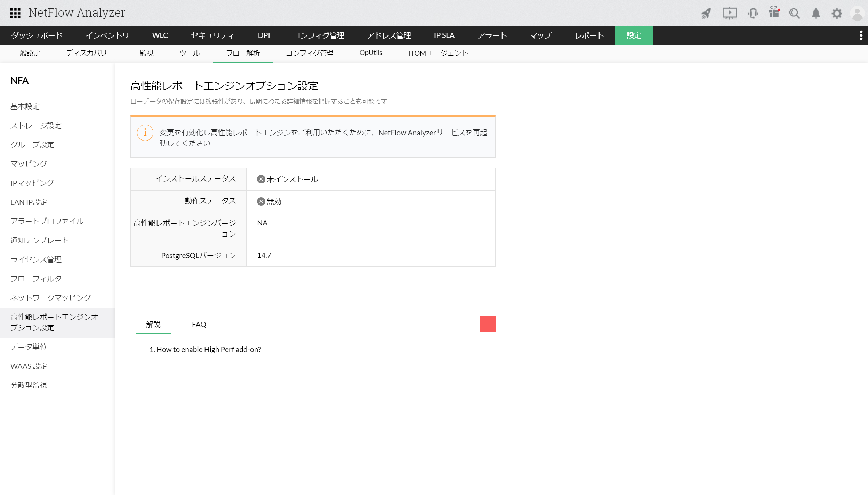Open the gift box what's-new icon
This screenshot has width=868, height=495.
click(774, 13)
